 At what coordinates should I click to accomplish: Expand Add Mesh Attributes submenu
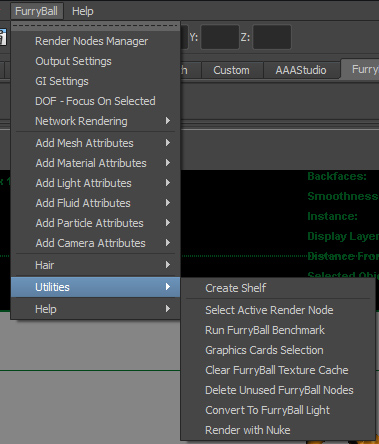tap(96, 143)
